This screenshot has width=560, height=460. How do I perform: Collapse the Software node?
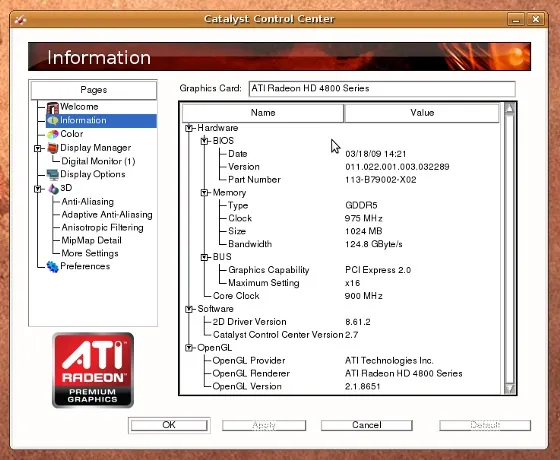[189, 309]
